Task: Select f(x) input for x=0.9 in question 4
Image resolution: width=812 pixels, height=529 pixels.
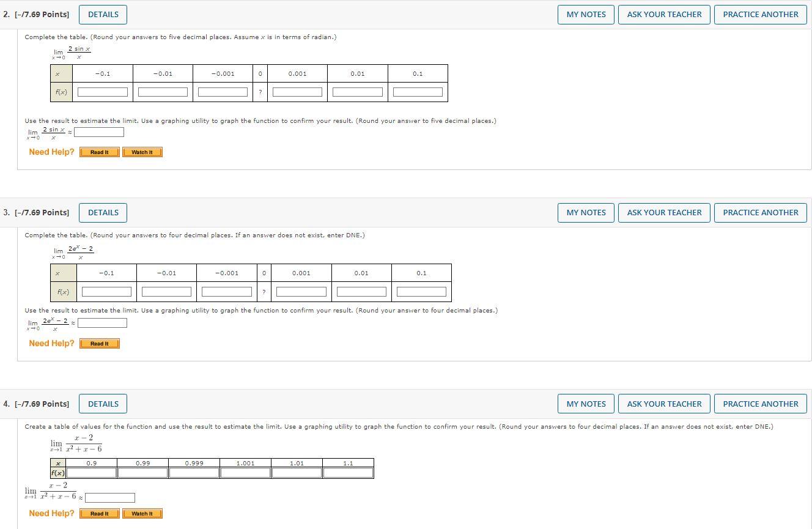Action: (x=92, y=472)
